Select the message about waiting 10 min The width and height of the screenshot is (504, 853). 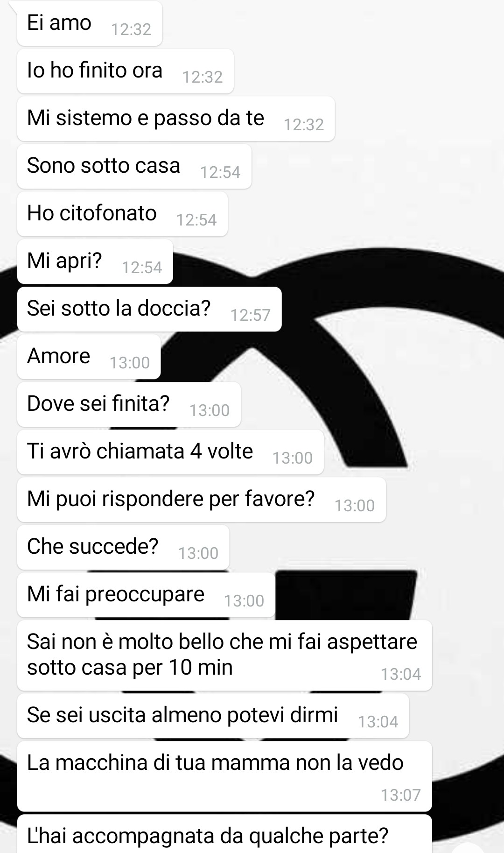coord(224,656)
